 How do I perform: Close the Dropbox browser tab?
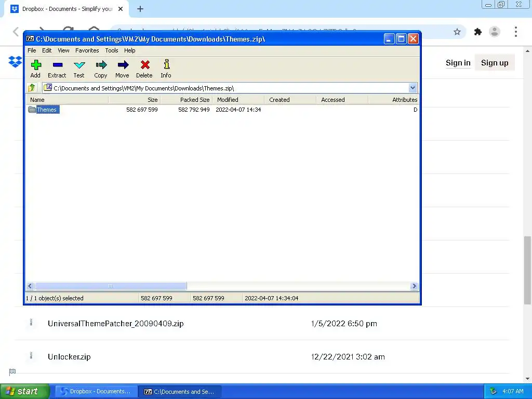(121, 9)
